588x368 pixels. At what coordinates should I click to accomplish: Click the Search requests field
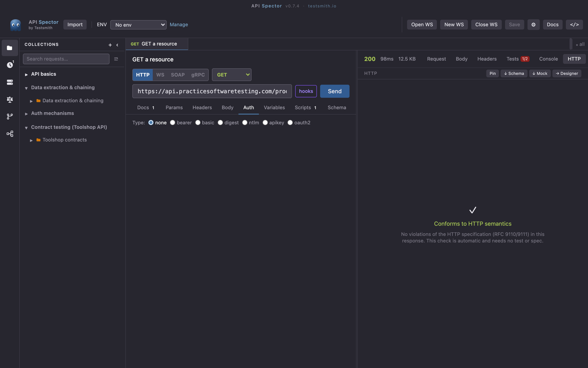(66, 59)
